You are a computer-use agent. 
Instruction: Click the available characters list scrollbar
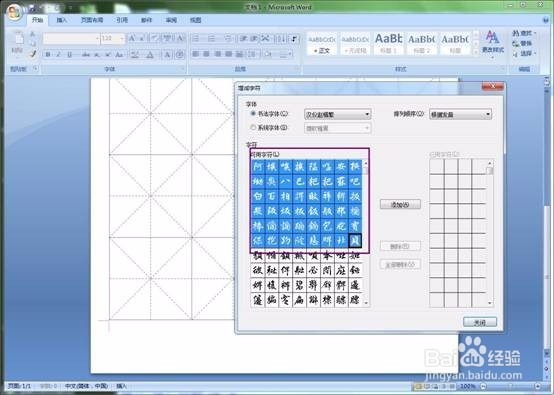pos(366,233)
